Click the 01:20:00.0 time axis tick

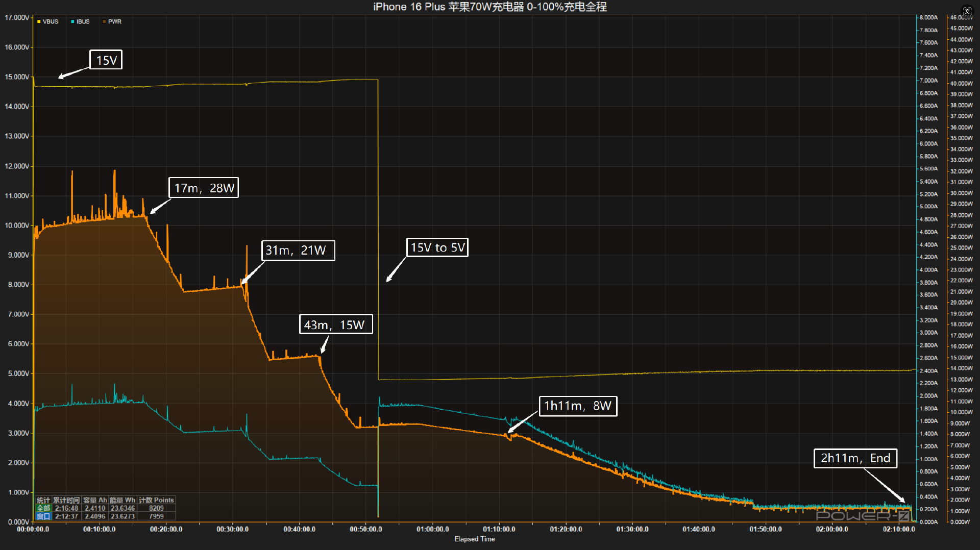point(566,529)
